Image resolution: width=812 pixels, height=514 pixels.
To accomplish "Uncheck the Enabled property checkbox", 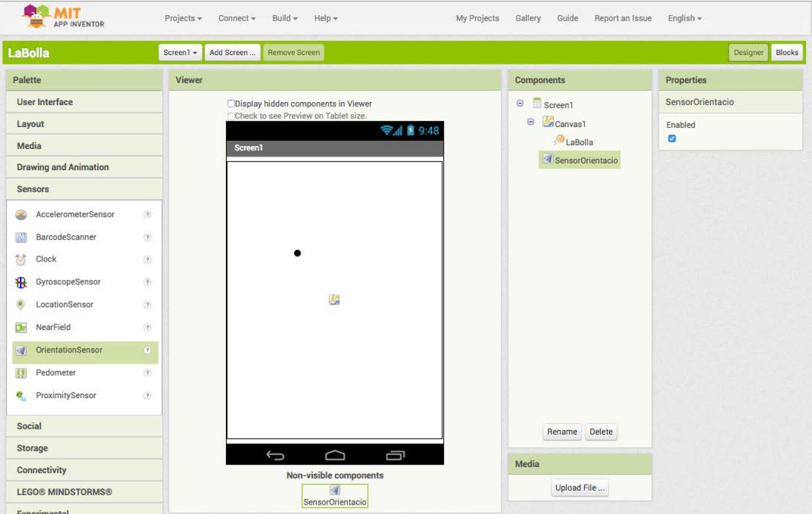I will (672, 138).
